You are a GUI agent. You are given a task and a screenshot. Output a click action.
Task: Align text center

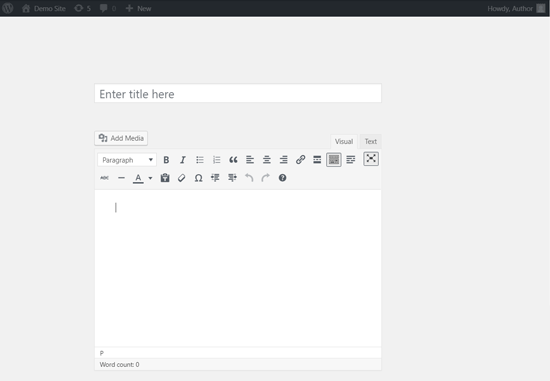pos(267,160)
